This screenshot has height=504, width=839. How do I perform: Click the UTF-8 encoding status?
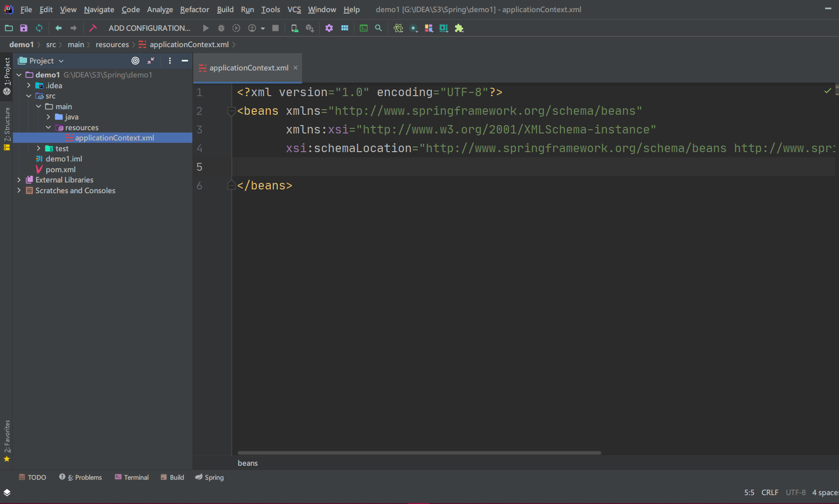pyautogui.click(x=796, y=492)
